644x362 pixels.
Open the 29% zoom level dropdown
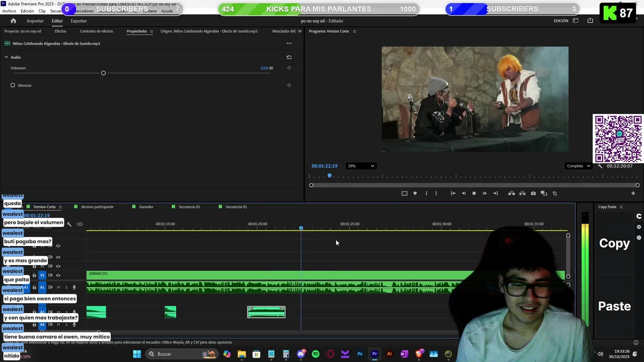pos(361,166)
